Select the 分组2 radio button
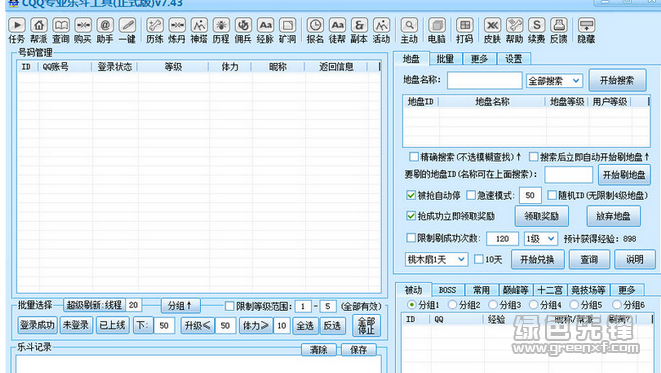Screen dimensions: 661x373 point(452,304)
